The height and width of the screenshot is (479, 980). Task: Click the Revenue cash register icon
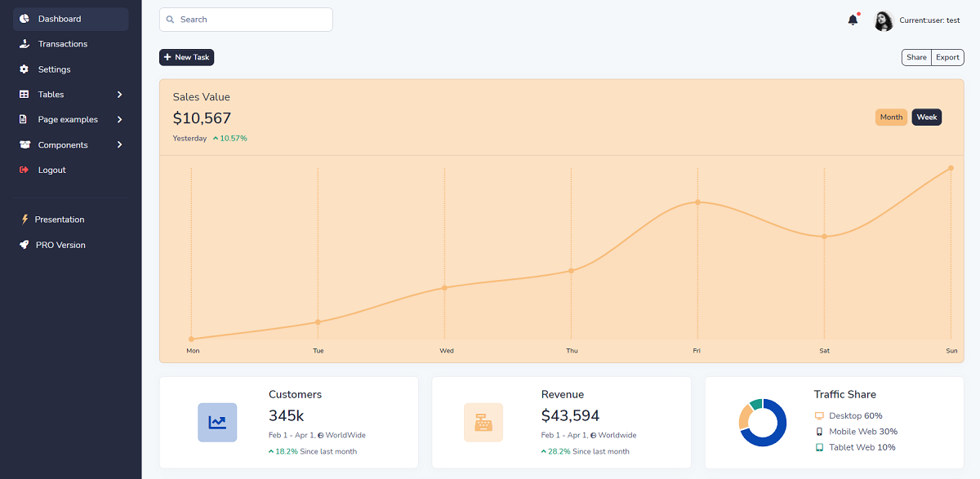click(x=483, y=423)
